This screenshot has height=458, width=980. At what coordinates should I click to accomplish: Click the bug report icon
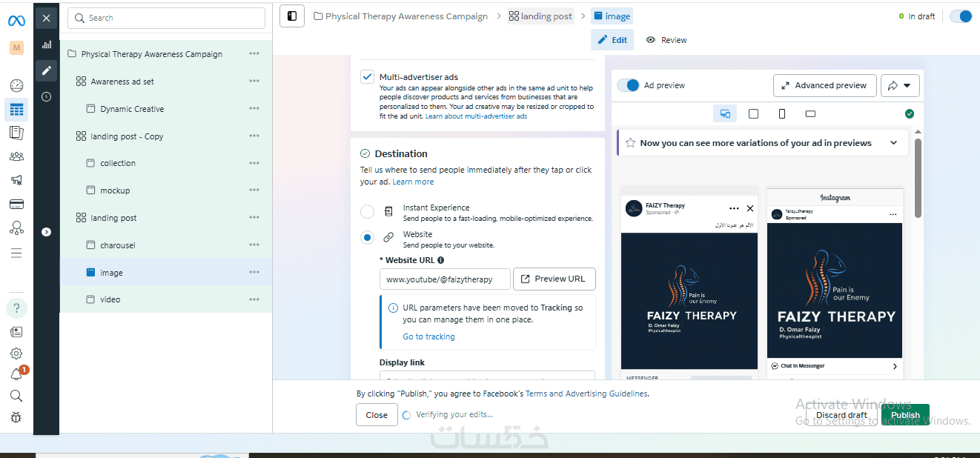pyautogui.click(x=16, y=417)
